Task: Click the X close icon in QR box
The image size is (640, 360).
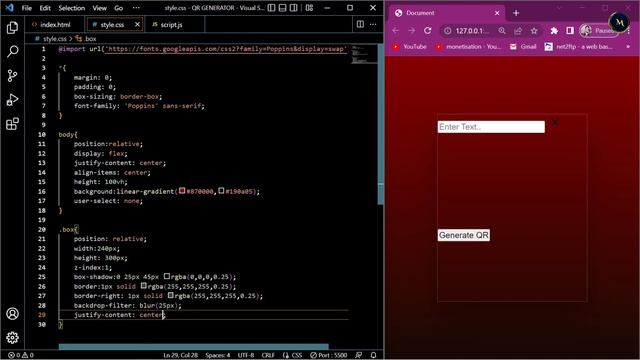Action: tap(555, 122)
